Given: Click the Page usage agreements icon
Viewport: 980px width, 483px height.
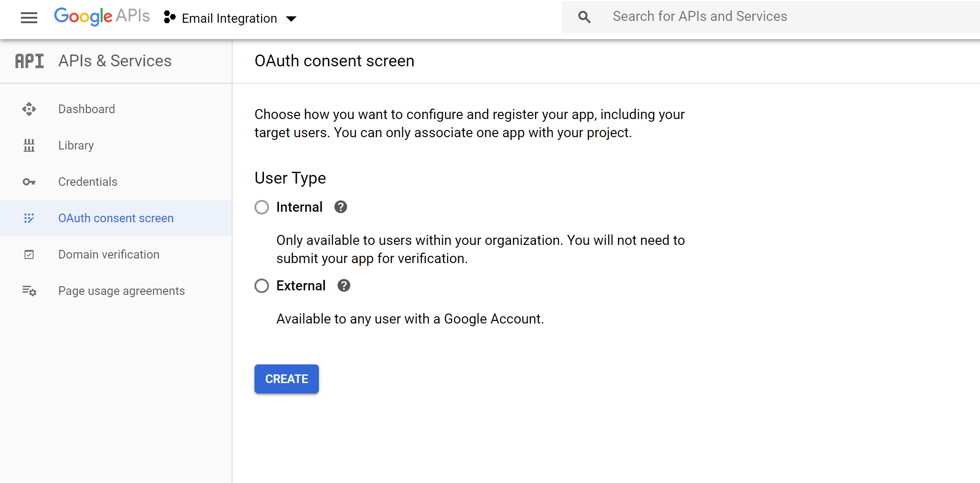Looking at the screenshot, I should (29, 291).
